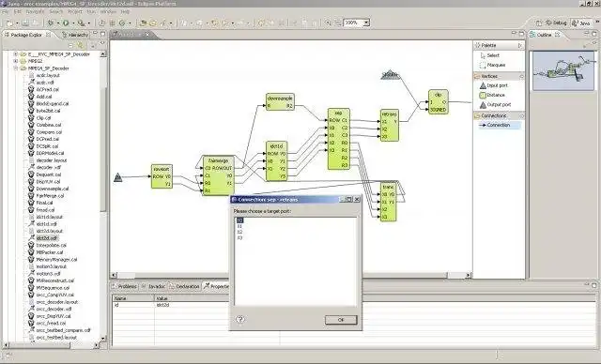Click Collapse All in Package Explorer
Viewport: 601px width, 364px height.
pyautogui.click(x=71, y=45)
